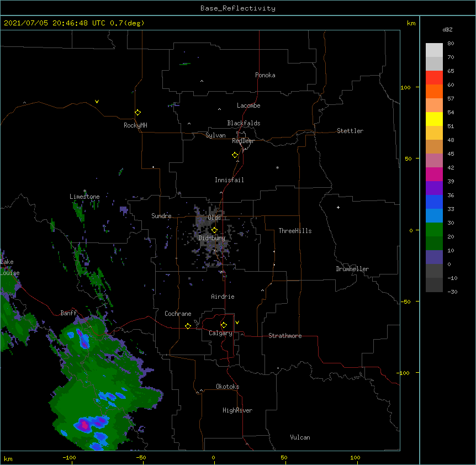The width and height of the screenshot is (476, 465).
Task: Select the yellow 51 dBZ legend color
Action: point(434,119)
